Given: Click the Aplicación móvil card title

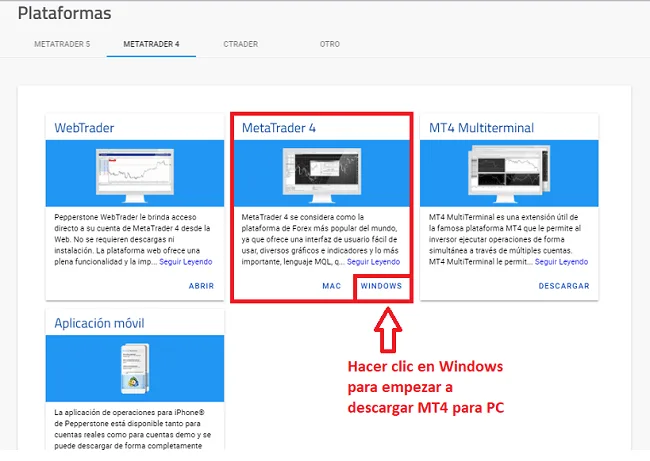Looking at the screenshot, I should pyautogui.click(x=99, y=323).
